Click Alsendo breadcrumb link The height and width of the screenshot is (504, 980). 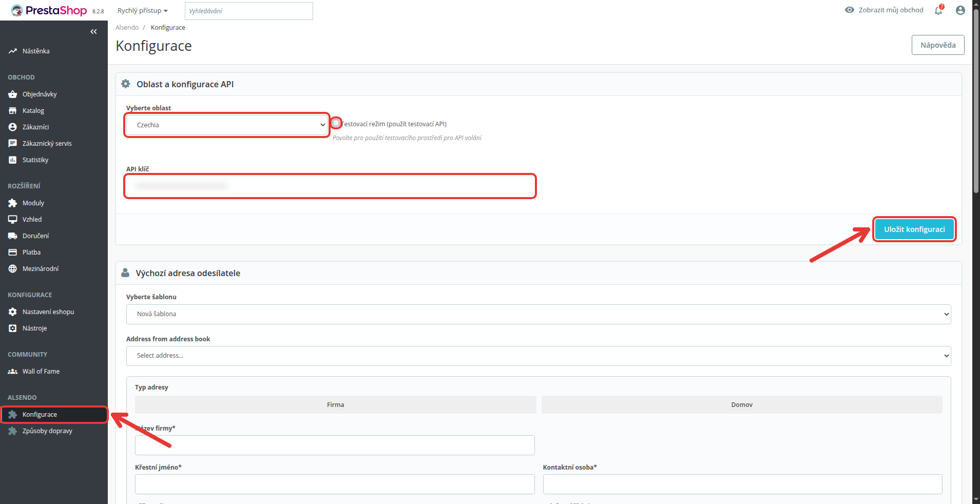coord(127,28)
